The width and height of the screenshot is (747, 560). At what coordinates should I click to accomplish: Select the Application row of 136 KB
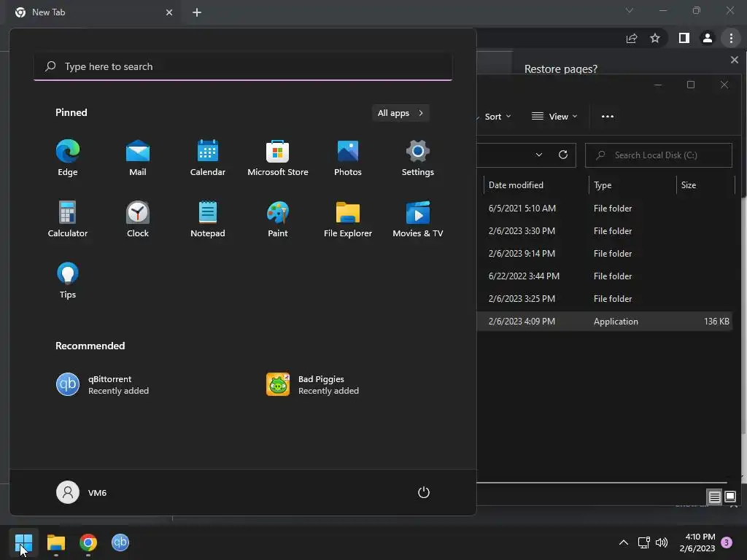click(605, 322)
